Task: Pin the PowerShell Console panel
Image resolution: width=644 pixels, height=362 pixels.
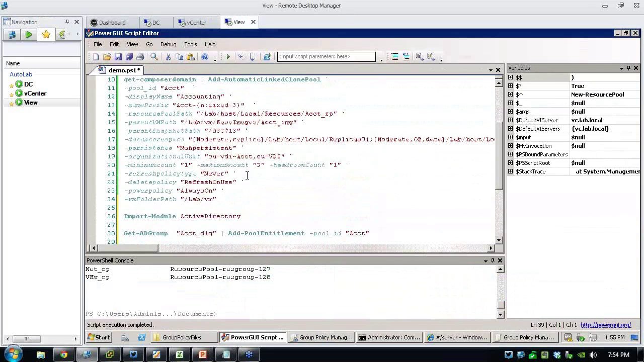Action: point(493,260)
